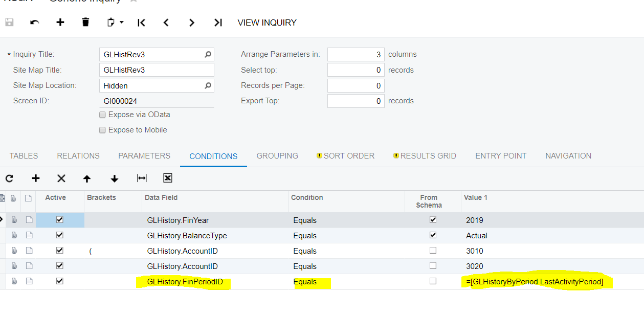
Task: Add a new inquiry record with plus icon
Action: click(60, 22)
